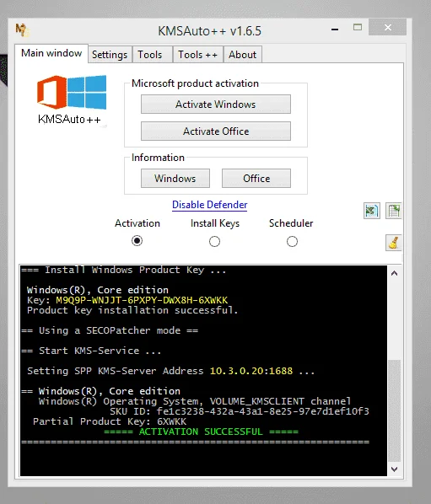Click the yellow product key M9Q9P-WNJJT-6PXPY-DWX8H-6XWKK

(142, 300)
